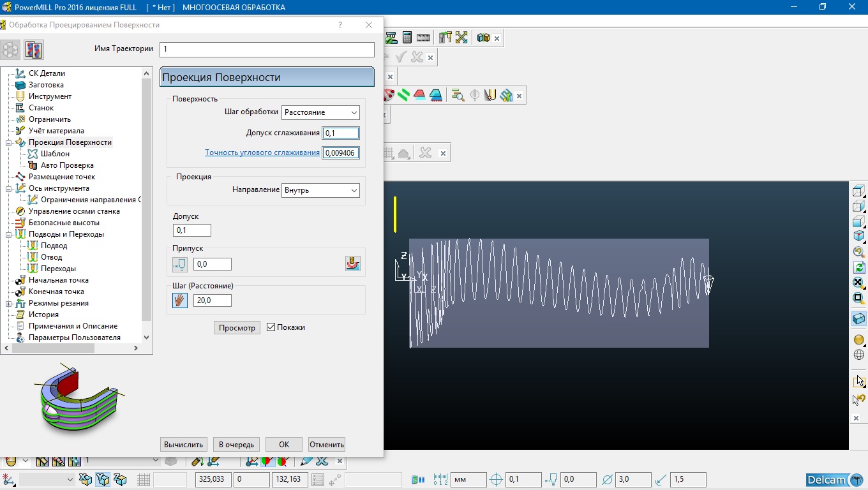Click the refresh view icon in right toolbar
The width and height of the screenshot is (868, 490).
coord(858,267)
